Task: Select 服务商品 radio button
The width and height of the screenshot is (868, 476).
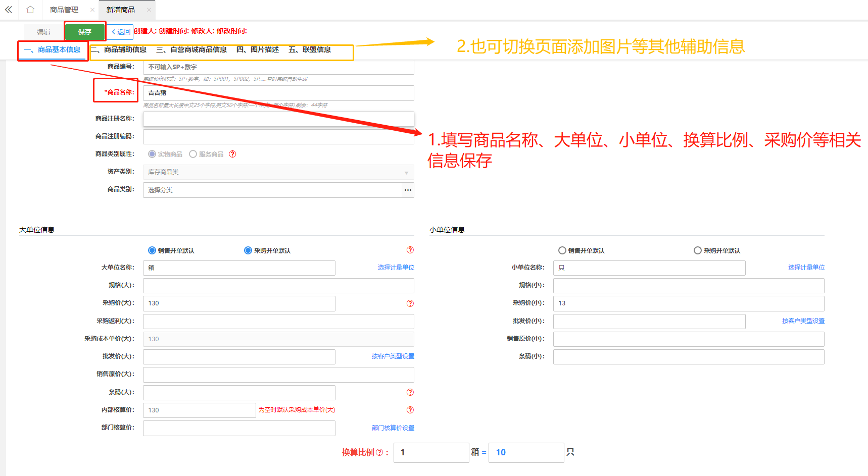Action: [193, 154]
